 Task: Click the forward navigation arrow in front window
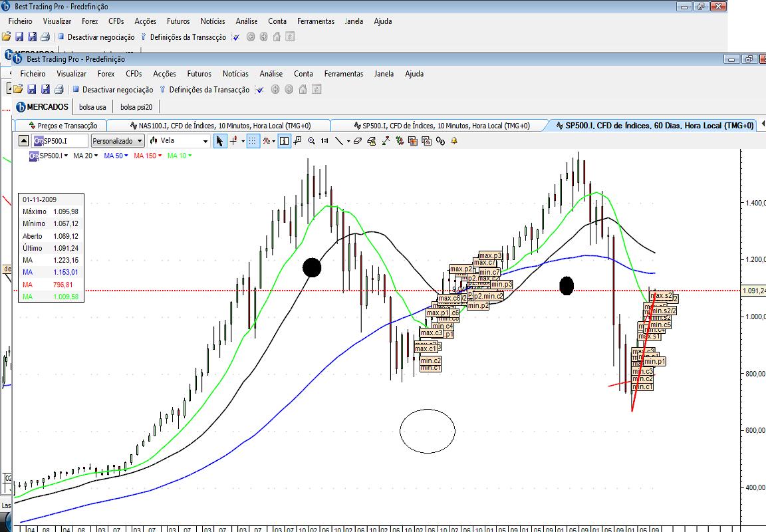point(289,89)
